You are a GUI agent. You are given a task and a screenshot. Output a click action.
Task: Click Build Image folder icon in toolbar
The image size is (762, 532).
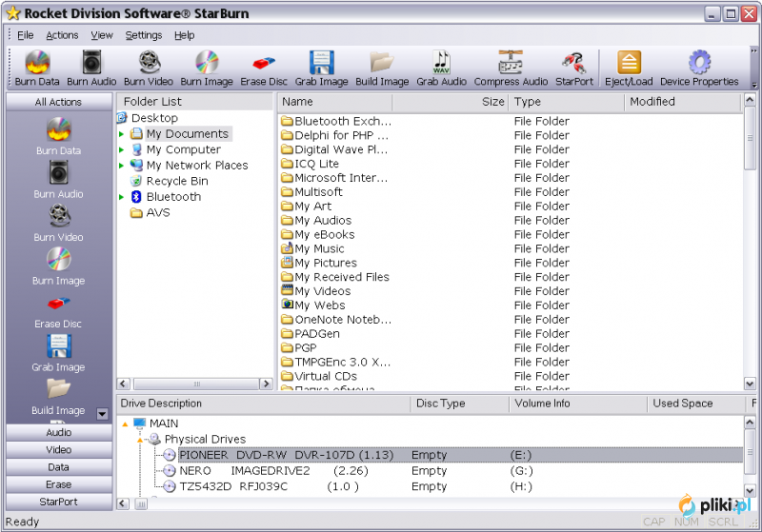[382, 62]
